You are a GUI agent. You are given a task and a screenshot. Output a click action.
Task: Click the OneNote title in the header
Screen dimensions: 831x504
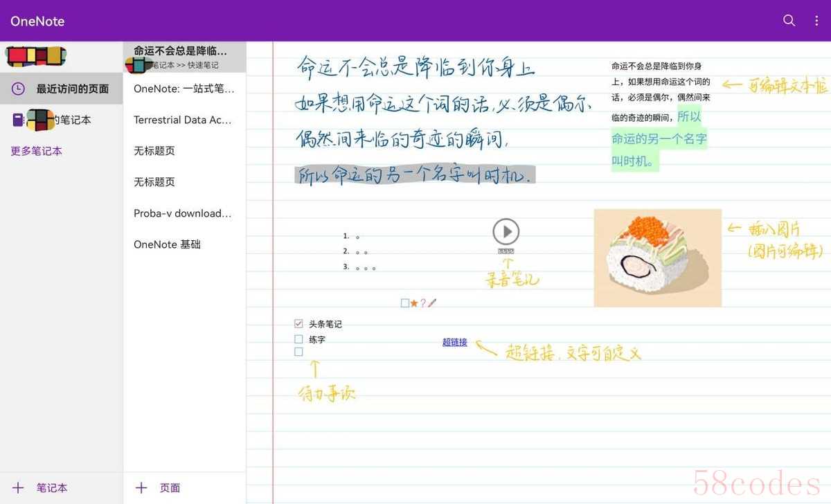37,21
